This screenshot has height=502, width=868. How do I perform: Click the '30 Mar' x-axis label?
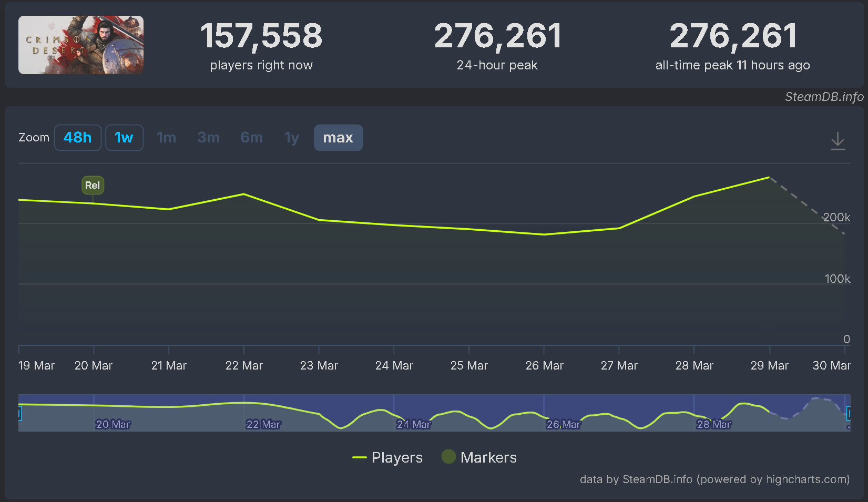tap(831, 365)
